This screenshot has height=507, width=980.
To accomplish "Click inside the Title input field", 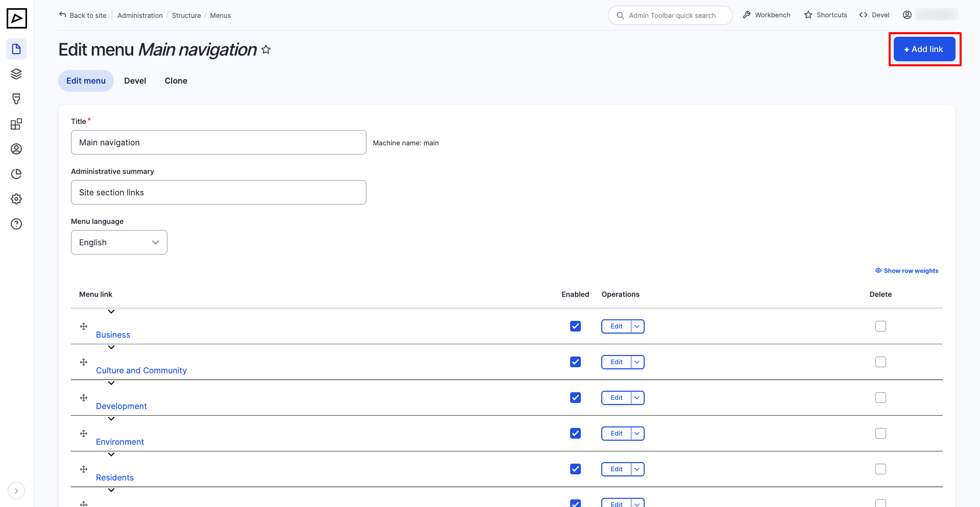I will click(x=218, y=142).
